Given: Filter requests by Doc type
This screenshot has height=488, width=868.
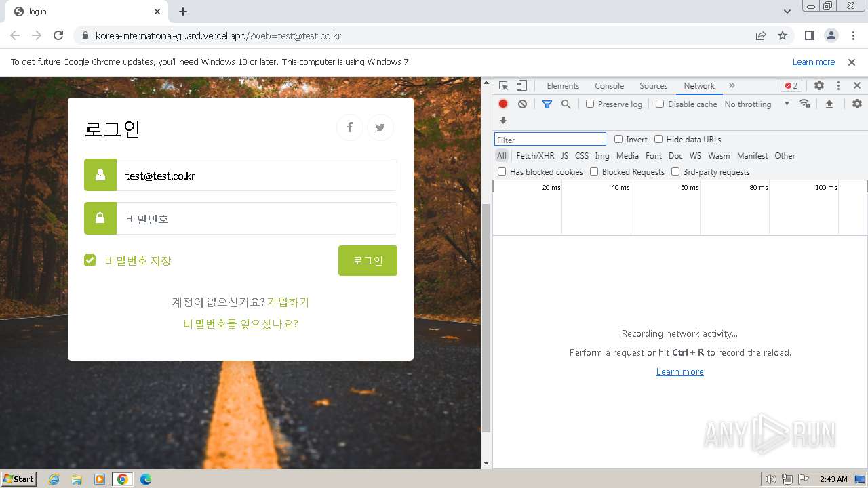Looking at the screenshot, I should [675, 155].
